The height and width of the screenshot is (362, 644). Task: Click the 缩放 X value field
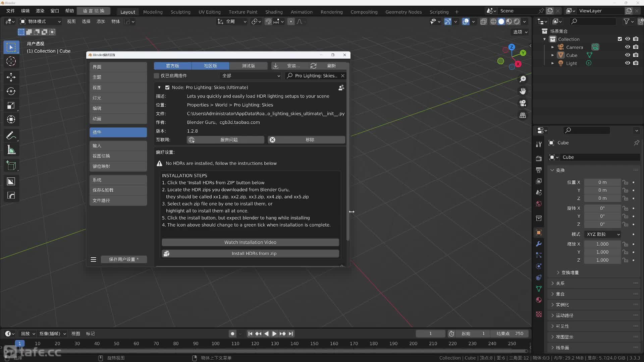(x=602, y=244)
